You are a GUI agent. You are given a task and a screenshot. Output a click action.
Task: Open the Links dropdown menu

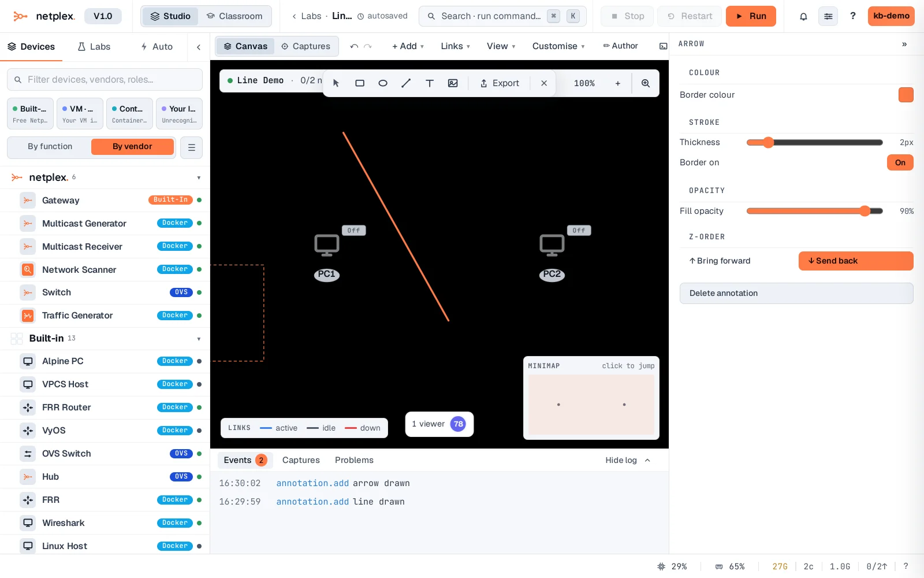(x=455, y=46)
